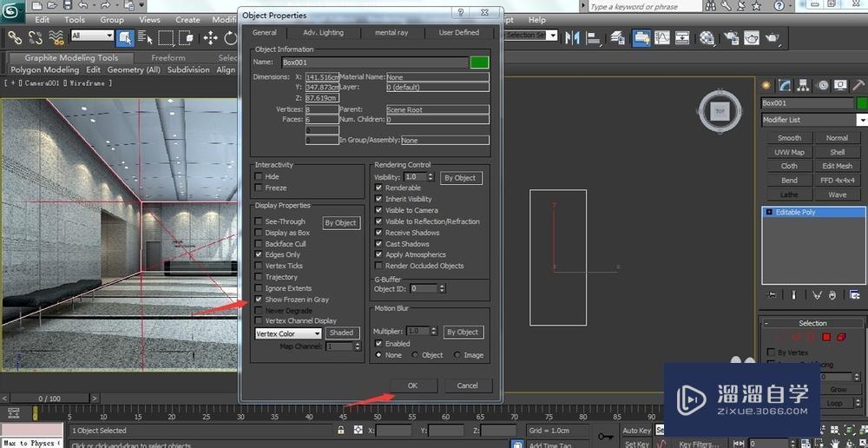Click the Unlink Selection icon
This screenshot has height=448, width=868.
point(36,37)
